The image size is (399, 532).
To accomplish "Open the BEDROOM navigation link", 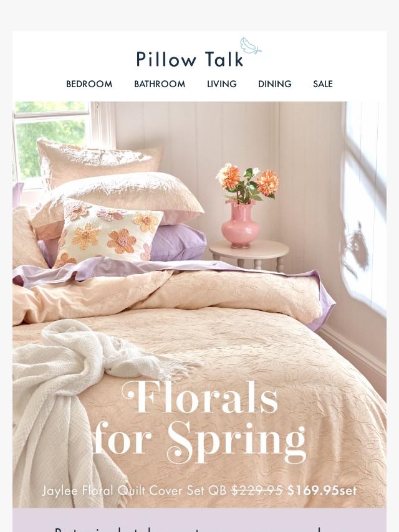I will [89, 84].
